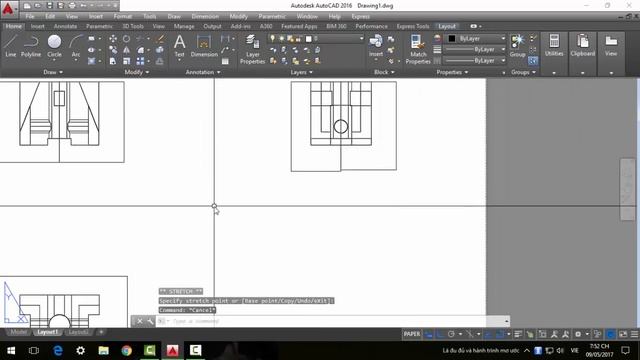Close the command line with X button
Image resolution: width=640 pixels, height=360 pixels.
(x=140, y=321)
